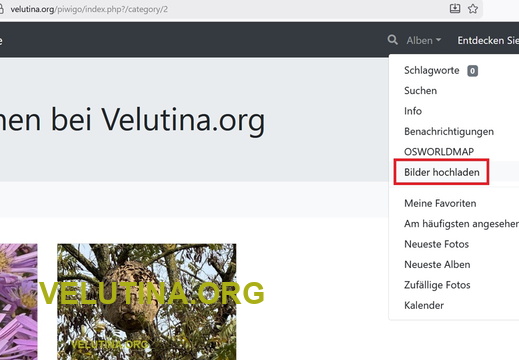Select the Suchen menu entry
Viewport: 519px width, 360px height.
420,91
